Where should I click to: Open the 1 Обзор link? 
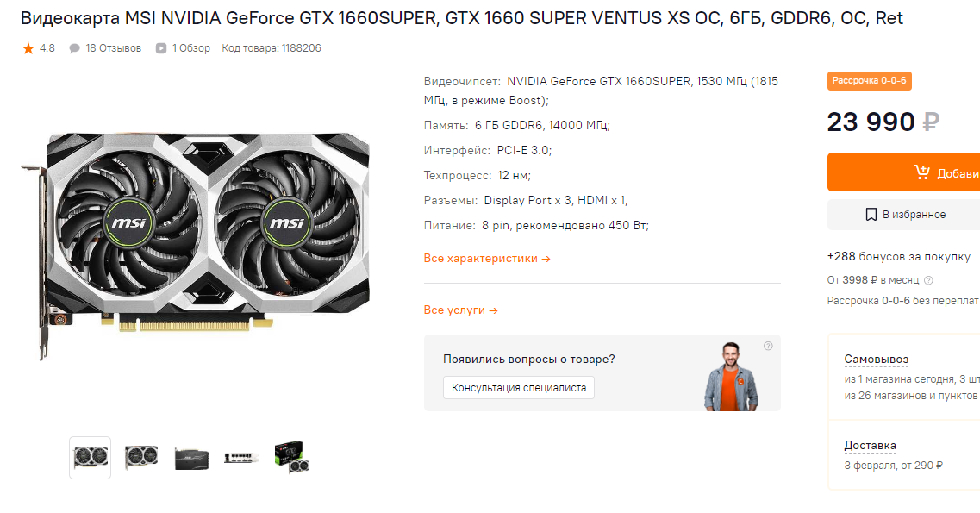191,48
